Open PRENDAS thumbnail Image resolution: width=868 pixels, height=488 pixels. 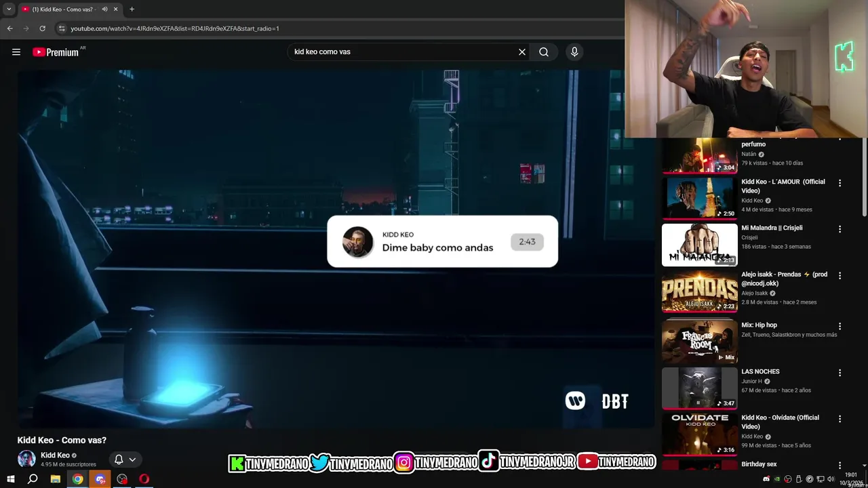699,291
